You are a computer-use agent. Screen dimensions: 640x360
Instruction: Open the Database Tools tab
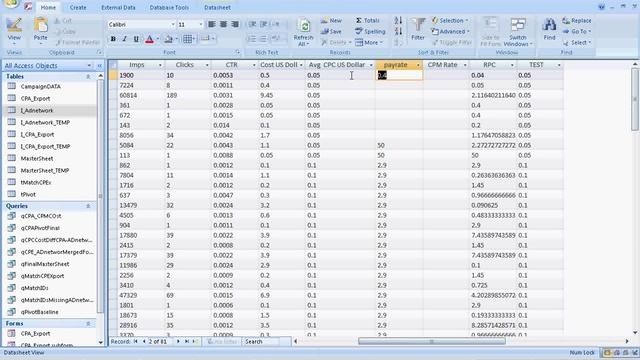click(169, 7)
